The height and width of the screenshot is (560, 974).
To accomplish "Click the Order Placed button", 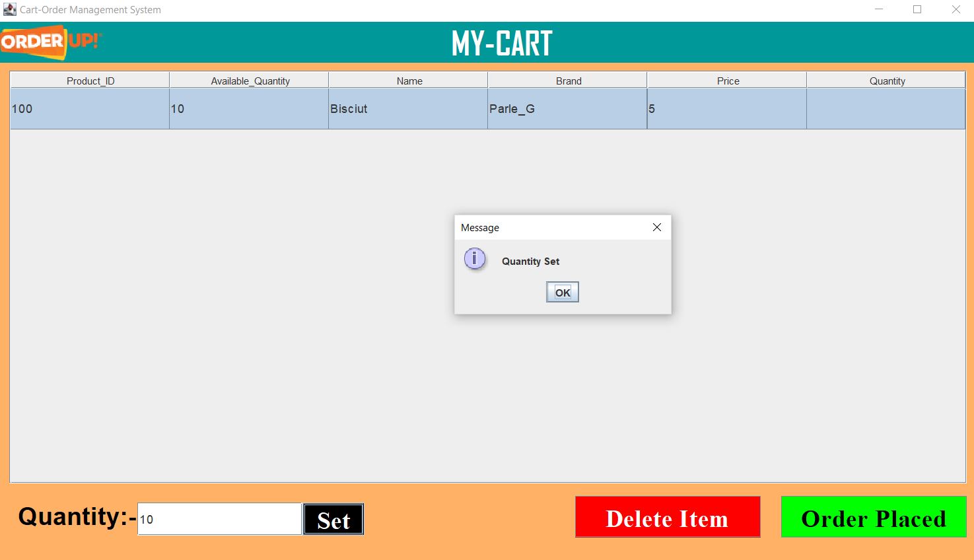I will (x=873, y=518).
